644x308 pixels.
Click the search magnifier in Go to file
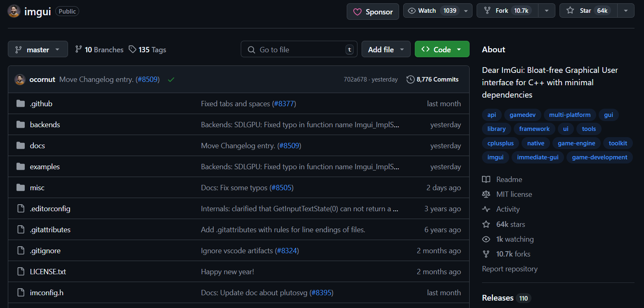coord(251,50)
